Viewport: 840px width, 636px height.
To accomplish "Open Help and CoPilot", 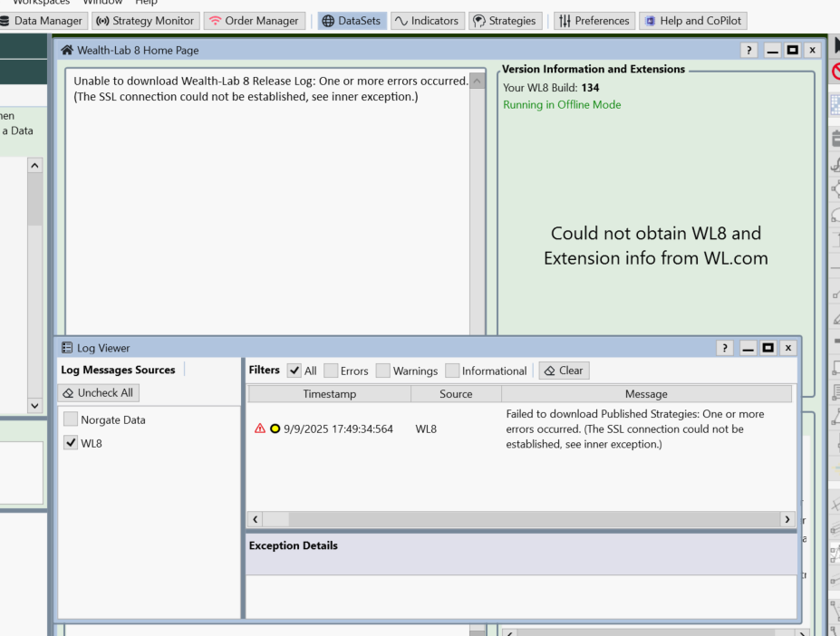I will click(693, 21).
